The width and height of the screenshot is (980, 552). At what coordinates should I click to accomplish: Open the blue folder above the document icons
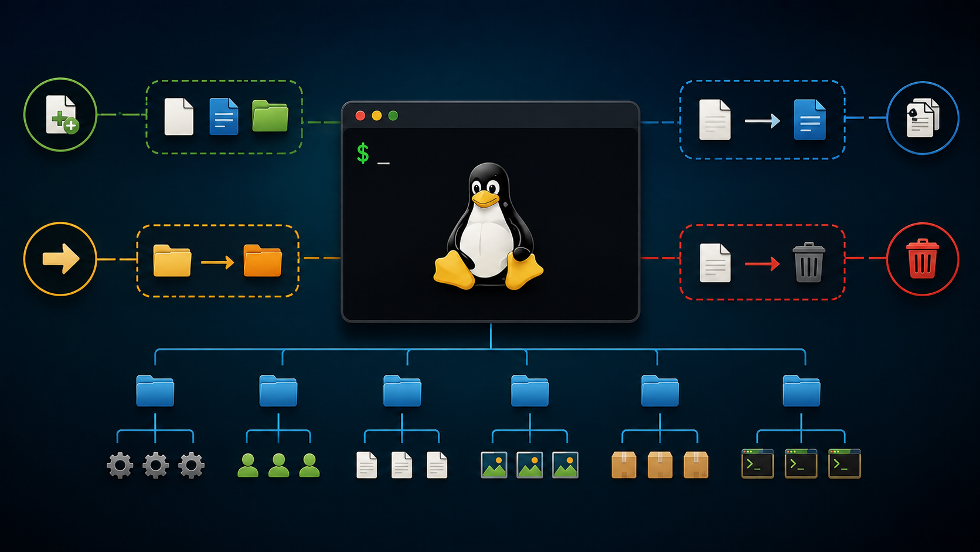pos(402,391)
